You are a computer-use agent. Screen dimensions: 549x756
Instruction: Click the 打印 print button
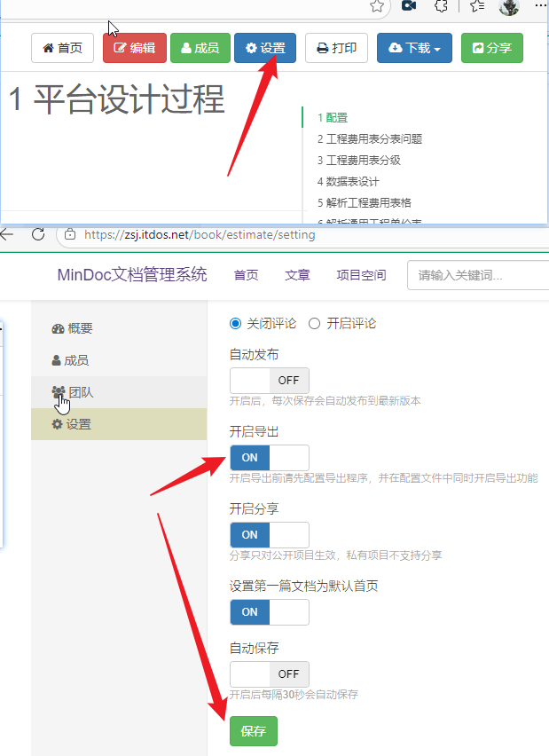click(x=336, y=48)
